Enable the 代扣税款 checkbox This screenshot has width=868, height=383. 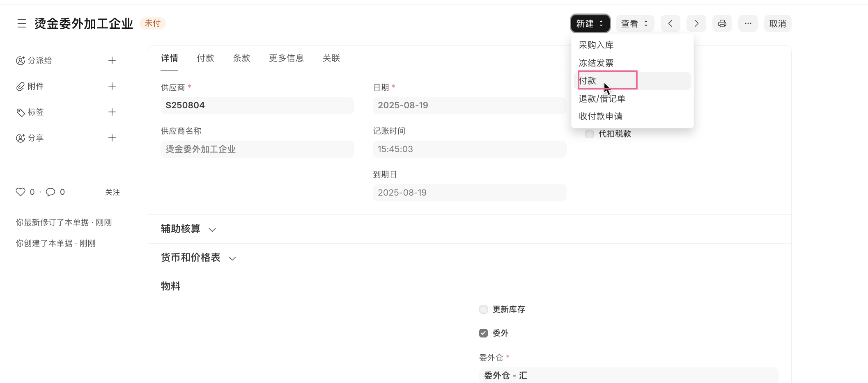(x=589, y=134)
